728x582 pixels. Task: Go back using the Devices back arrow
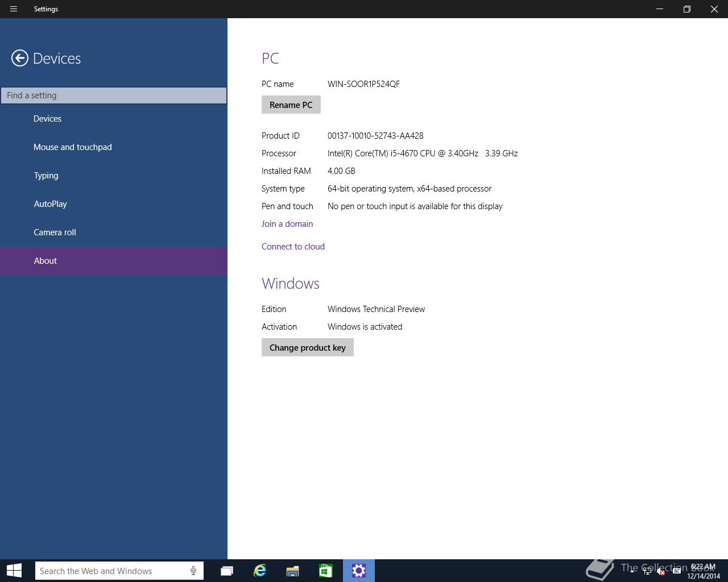(19, 58)
